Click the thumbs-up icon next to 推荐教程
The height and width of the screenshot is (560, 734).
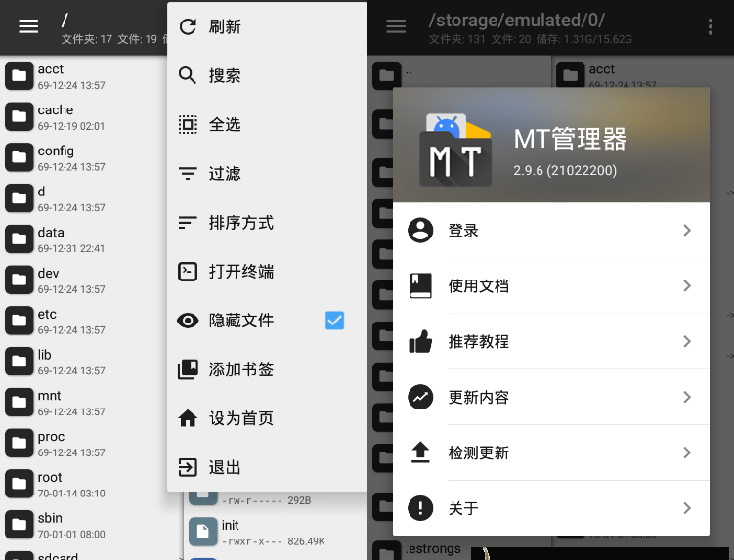pyautogui.click(x=420, y=341)
